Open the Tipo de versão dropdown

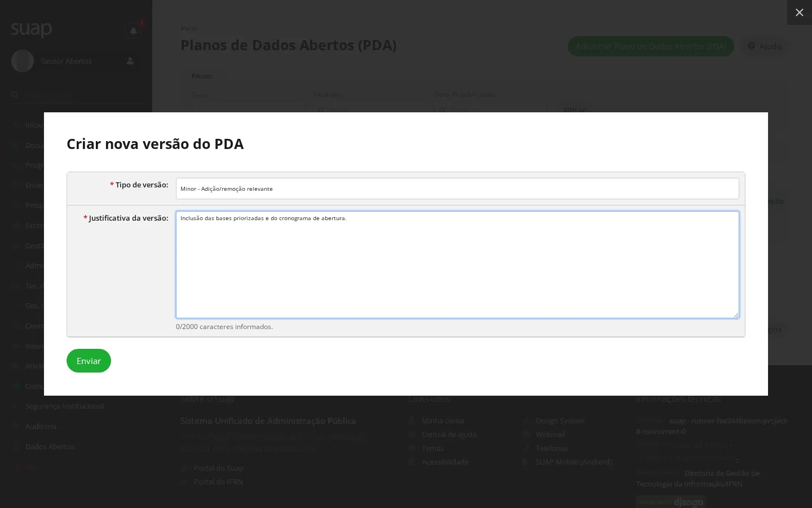click(457, 189)
